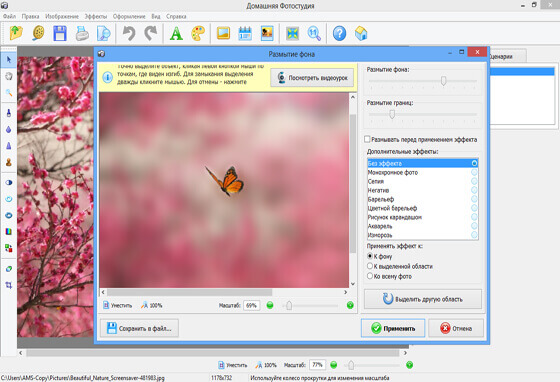The width and height of the screenshot is (560, 382).
Task: Open the Файл menu
Action: (x=9, y=16)
